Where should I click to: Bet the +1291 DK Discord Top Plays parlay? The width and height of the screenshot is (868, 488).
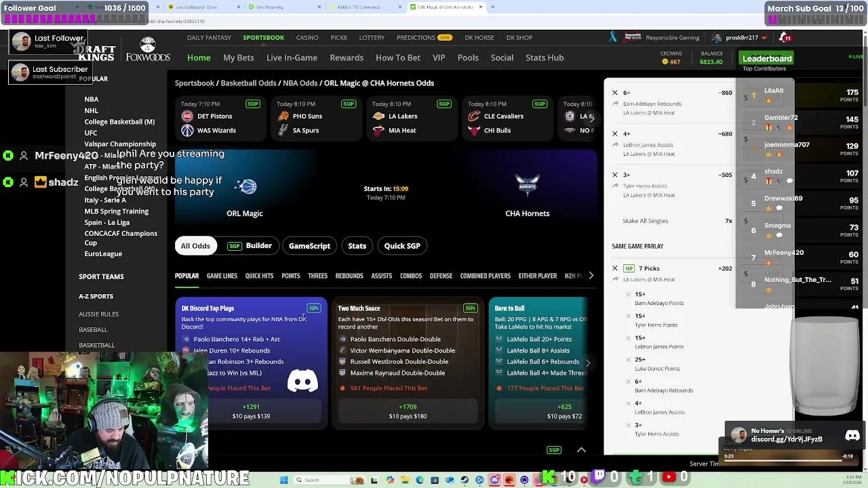point(251,411)
